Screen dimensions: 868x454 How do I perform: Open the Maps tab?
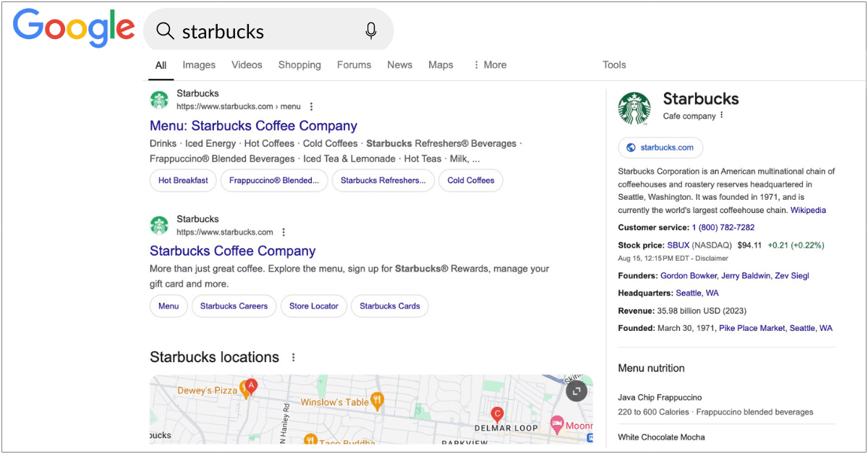click(x=441, y=65)
